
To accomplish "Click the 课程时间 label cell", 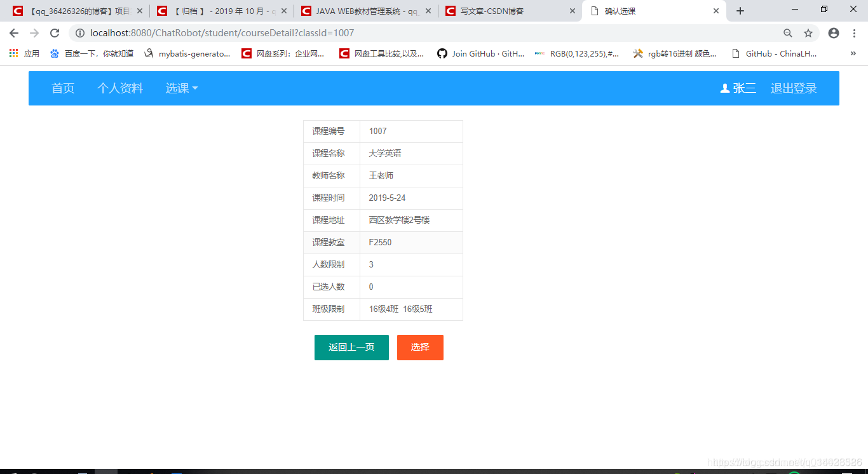I will (x=332, y=198).
